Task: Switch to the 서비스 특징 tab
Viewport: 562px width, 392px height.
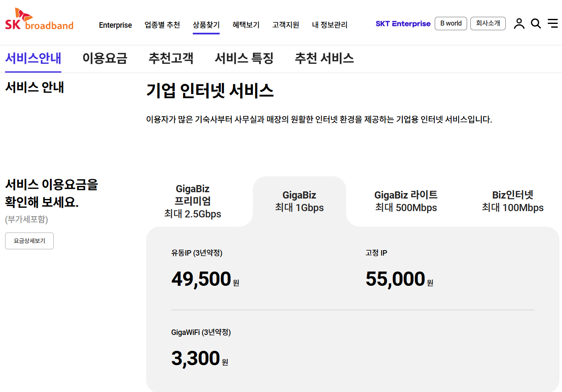Action: (244, 58)
